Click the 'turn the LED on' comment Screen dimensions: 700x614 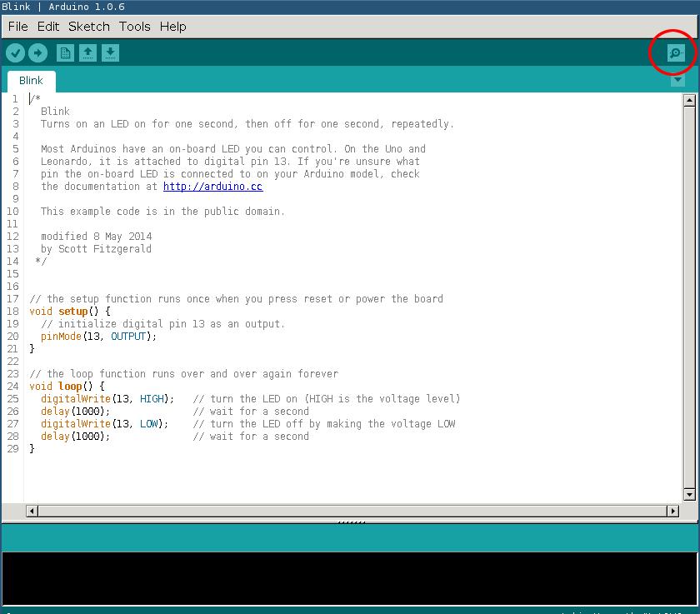(x=327, y=399)
